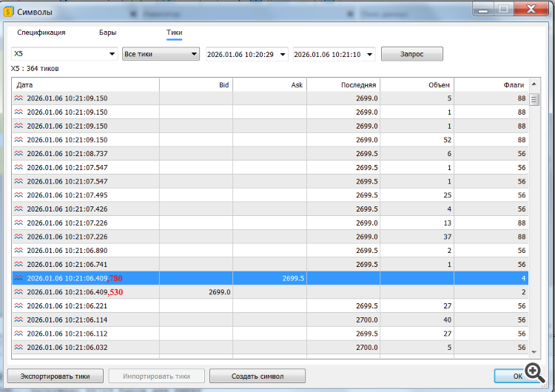Select the Тики tab
Viewport: 555px width, 392px height.
click(x=174, y=33)
